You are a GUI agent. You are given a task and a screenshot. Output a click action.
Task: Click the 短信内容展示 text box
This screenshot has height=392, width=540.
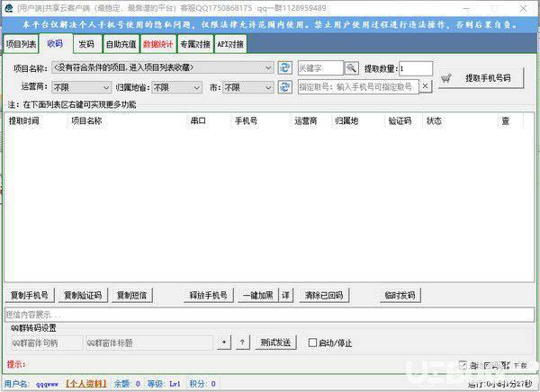pyautogui.click(x=269, y=315)
